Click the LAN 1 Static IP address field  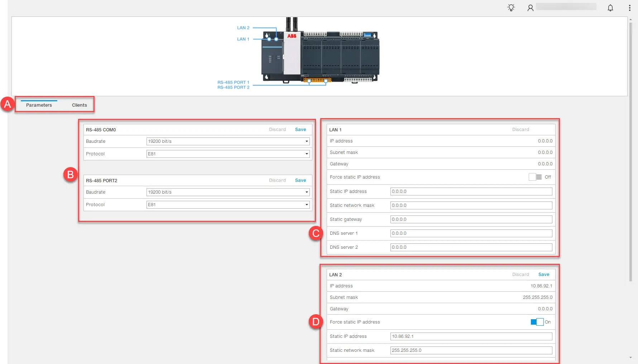point(471,191)
